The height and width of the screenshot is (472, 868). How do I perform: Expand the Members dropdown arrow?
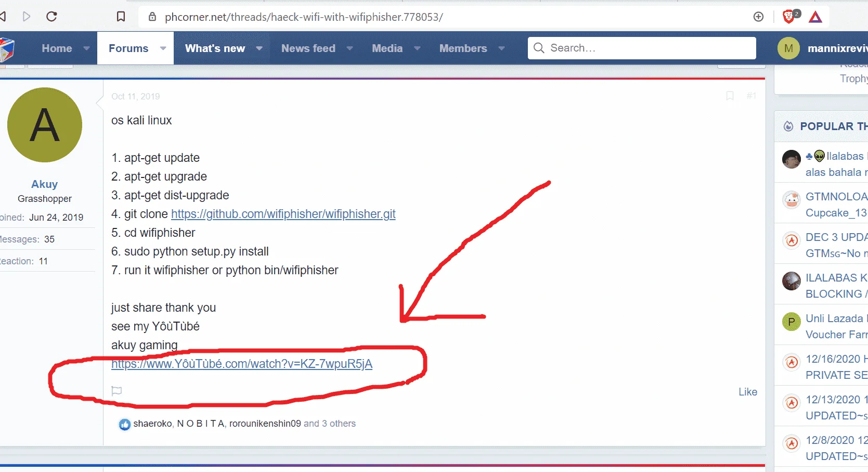click(x=501, y=48)
